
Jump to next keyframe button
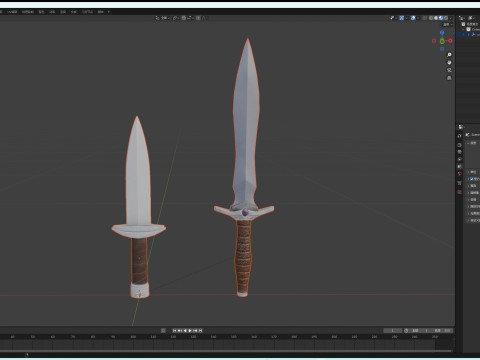[195, 331]
